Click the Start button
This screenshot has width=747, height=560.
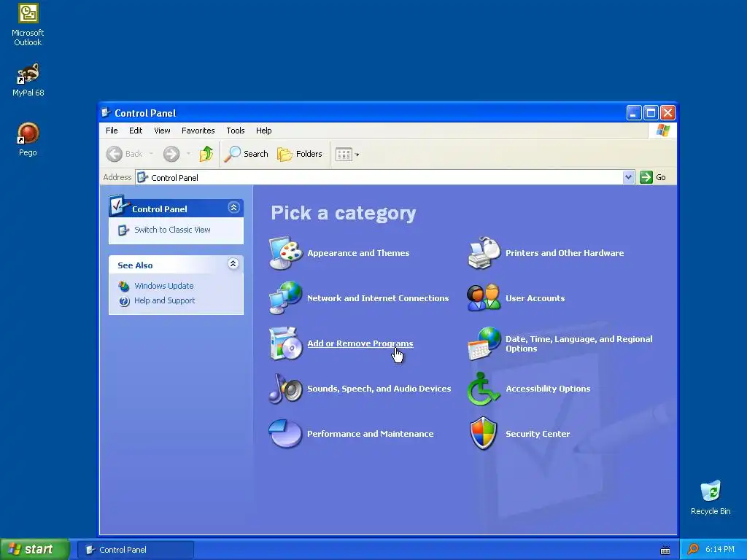pos(34,549)
